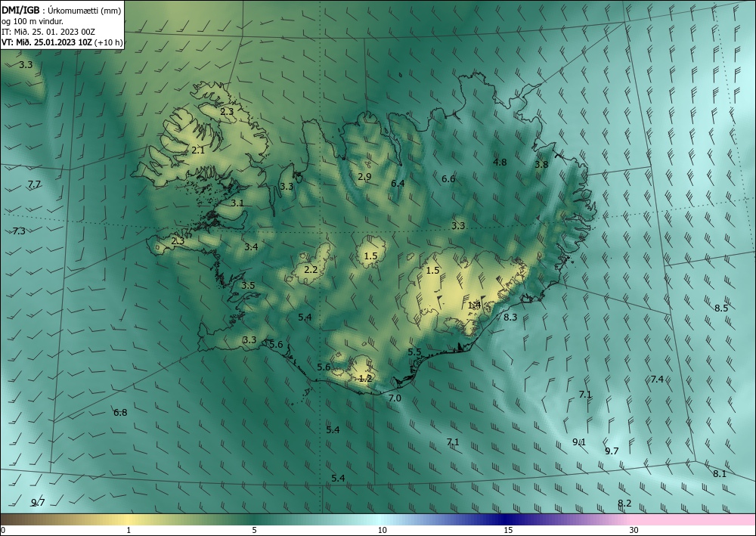Pick the dark navy section of the colour bar
The width and height of the screenshot is (756, 536).
coord(507,519)
